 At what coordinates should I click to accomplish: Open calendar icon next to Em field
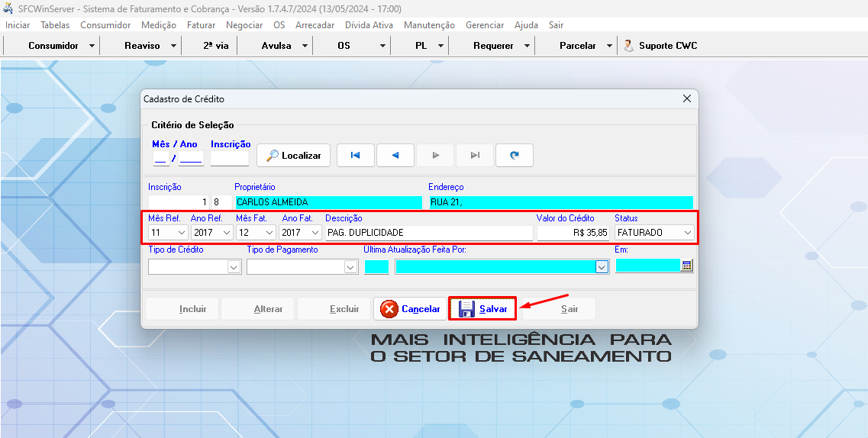(687, 266)
